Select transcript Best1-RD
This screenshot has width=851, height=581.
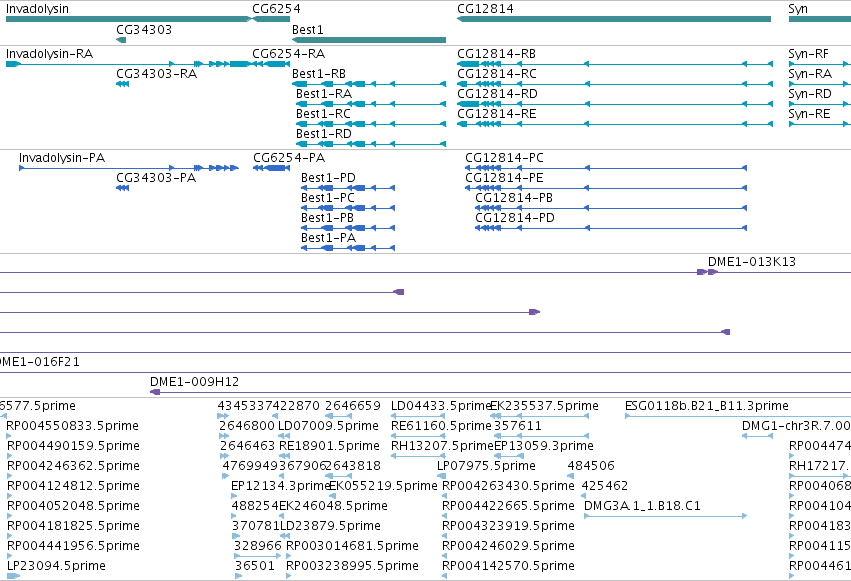tap(371, 144)
